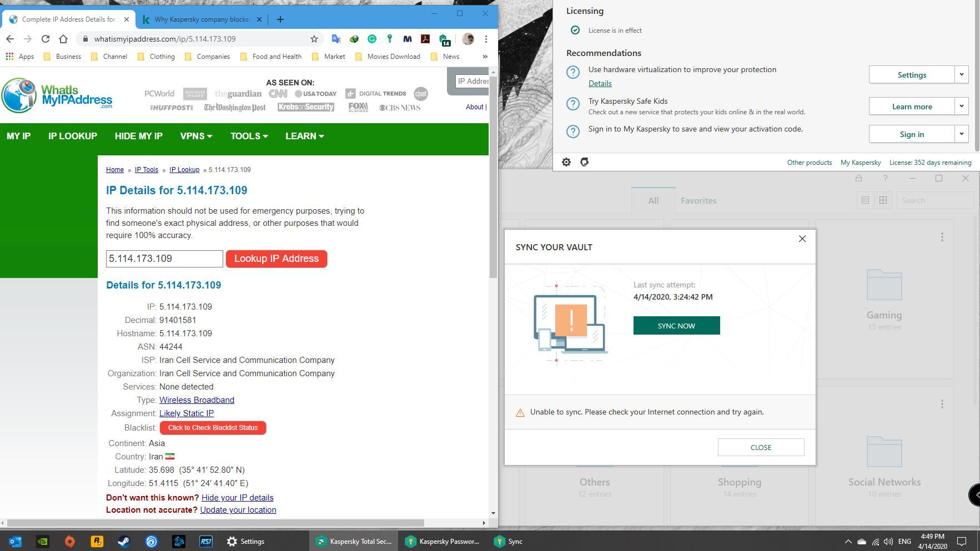Open the Adobe Acrobat extension icon
The height and width of the screenshot is (551, 980).
coord(425,39)
